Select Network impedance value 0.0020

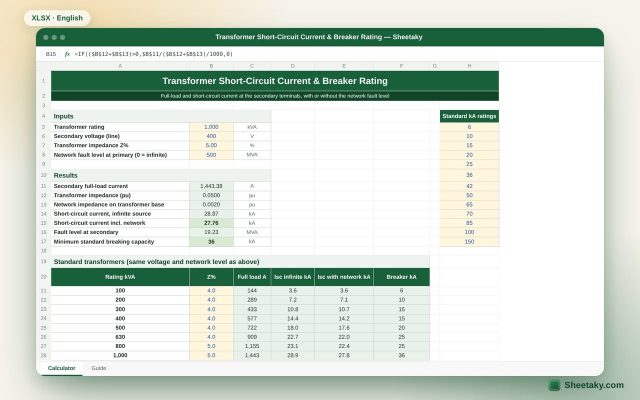coord(211,204)
